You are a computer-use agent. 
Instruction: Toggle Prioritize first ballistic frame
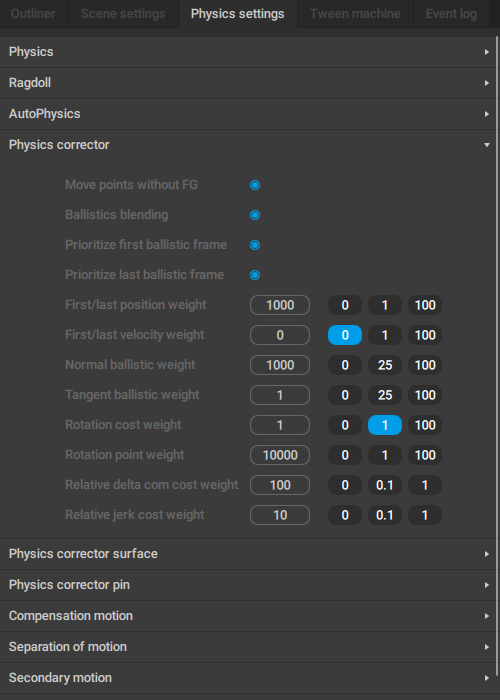pos(255,245)
